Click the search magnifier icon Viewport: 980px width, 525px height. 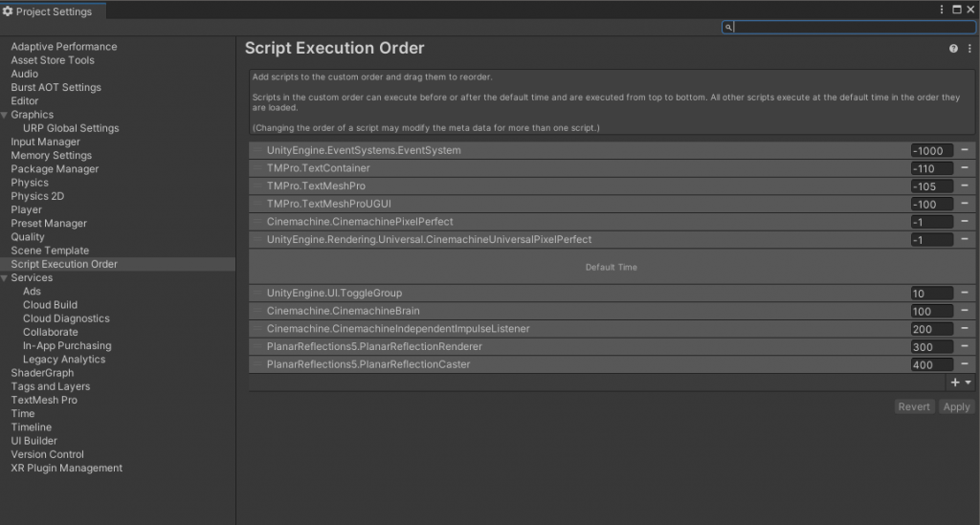728,28
